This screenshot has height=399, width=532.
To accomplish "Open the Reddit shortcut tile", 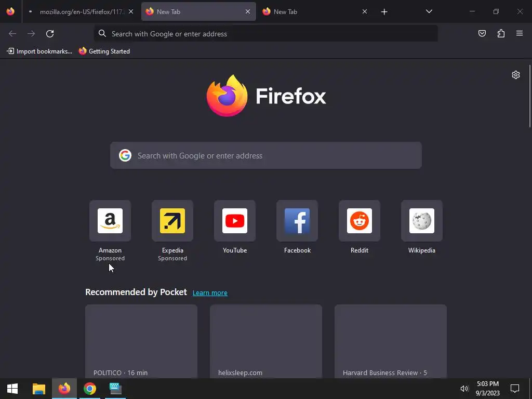I will 360,227.
